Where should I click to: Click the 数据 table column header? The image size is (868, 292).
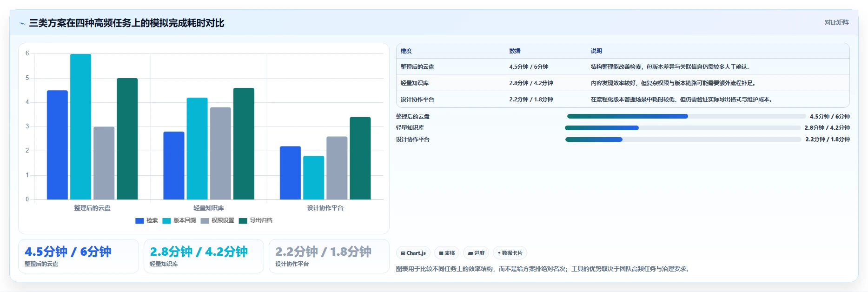515,51
